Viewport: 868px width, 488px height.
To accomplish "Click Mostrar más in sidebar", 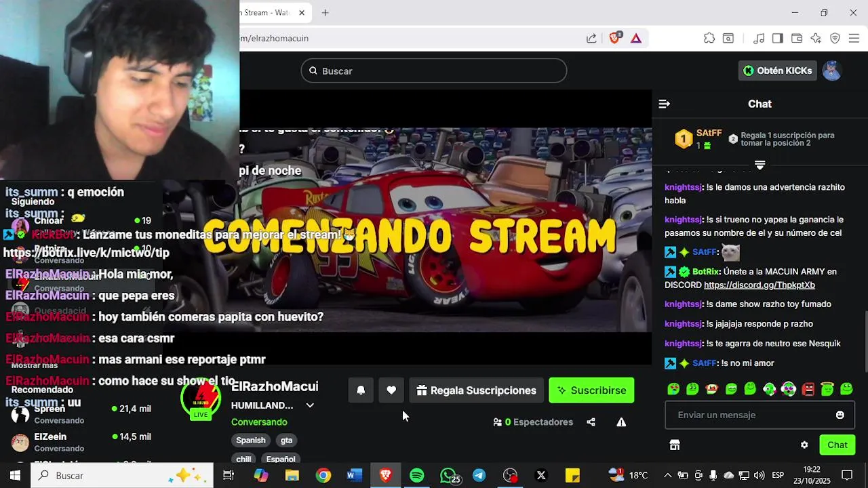I will (x=35, y=365).
